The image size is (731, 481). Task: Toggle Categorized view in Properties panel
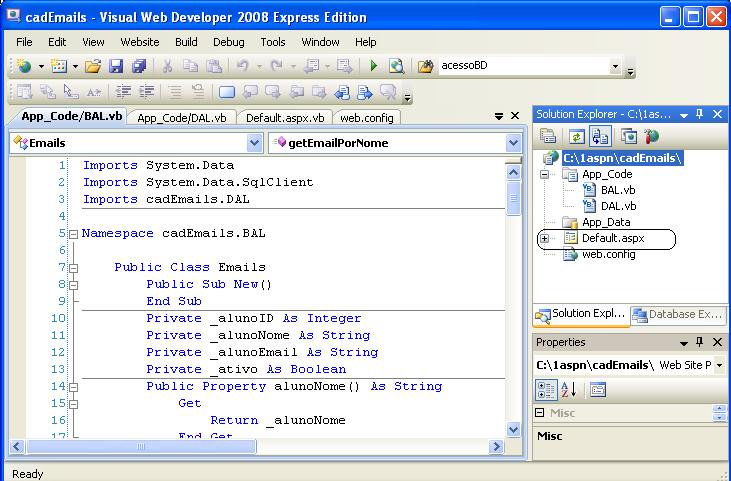tap(546, 390)
